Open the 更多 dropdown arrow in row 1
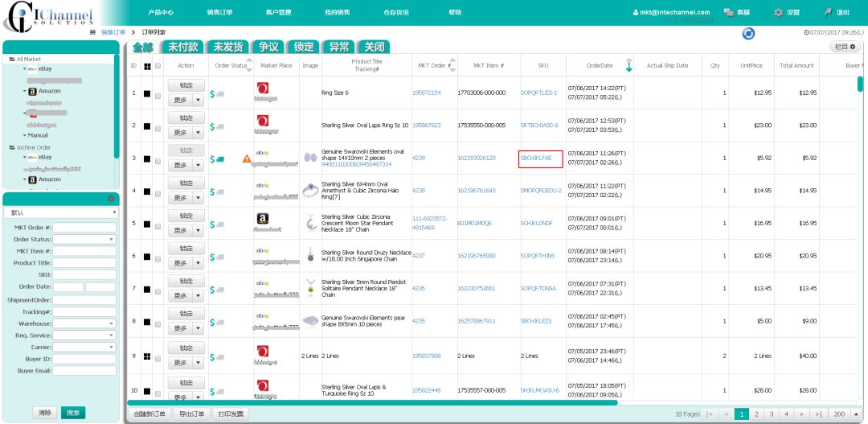The height and width of the screenshot is (424, 868). click(199, 100)
